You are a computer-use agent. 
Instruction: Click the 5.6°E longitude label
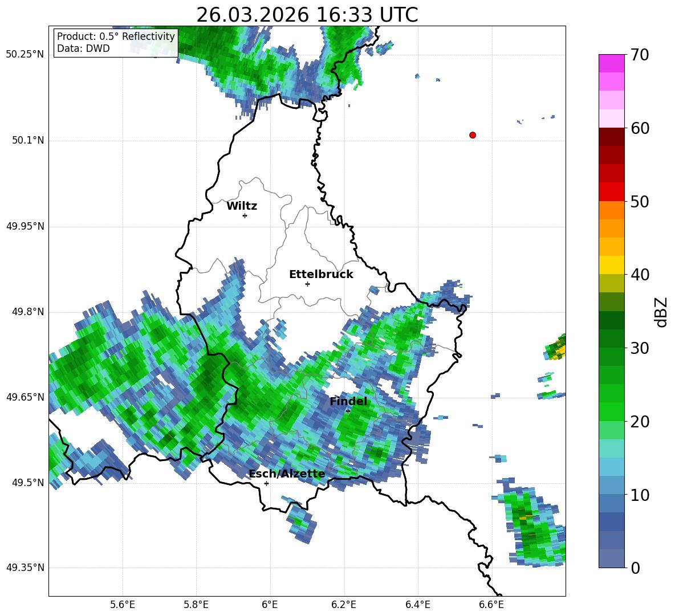pyautogui.click(x=123, y=605)
